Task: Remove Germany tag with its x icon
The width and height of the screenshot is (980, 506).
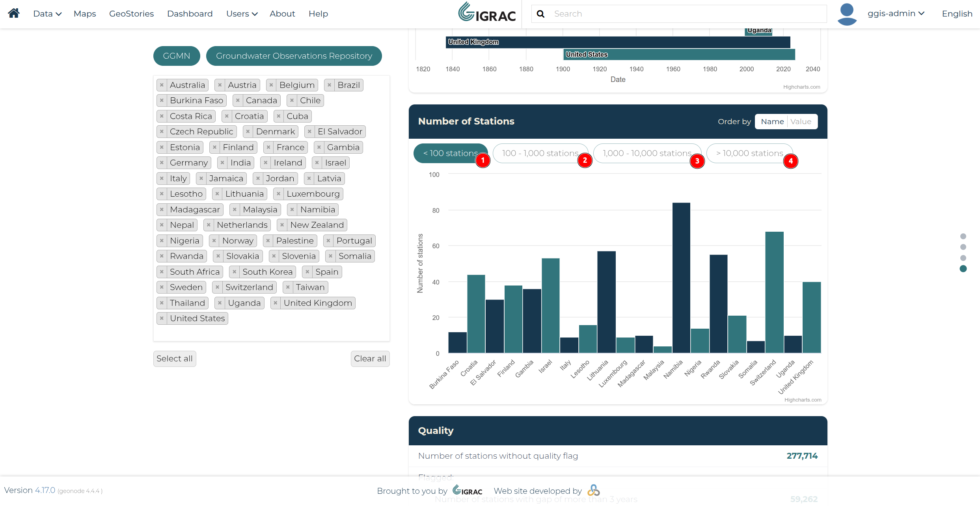Action: click(162, 163)
